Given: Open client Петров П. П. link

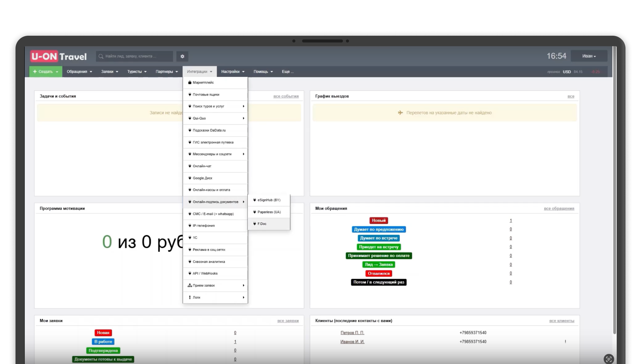Looking at the screenshot, I should pyautogui.click(x=352, y=333).
